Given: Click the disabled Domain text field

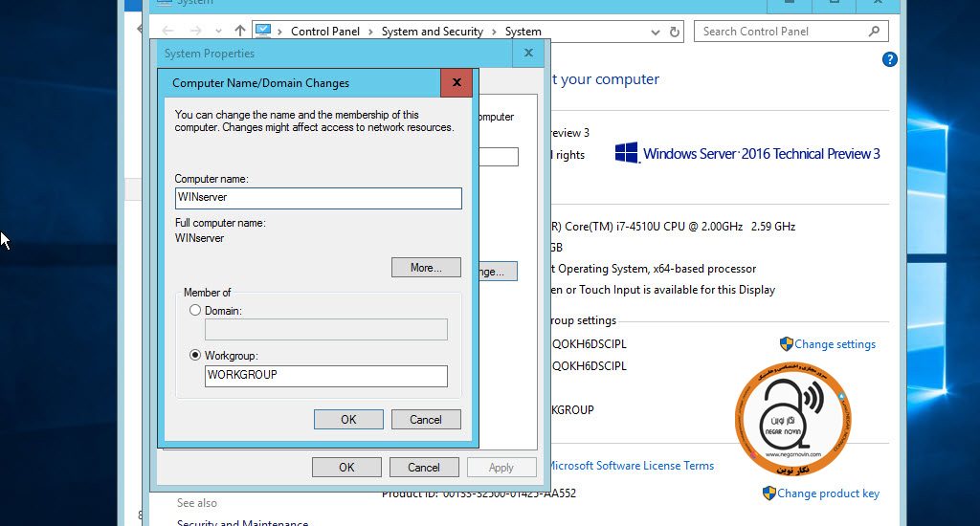Looking at the screenshot, I should tap(326, 329).
